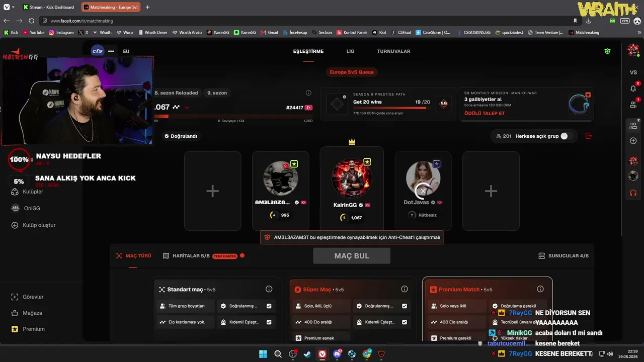
Task: Open the Premium link in sidebar
Action: click(34, 329)
